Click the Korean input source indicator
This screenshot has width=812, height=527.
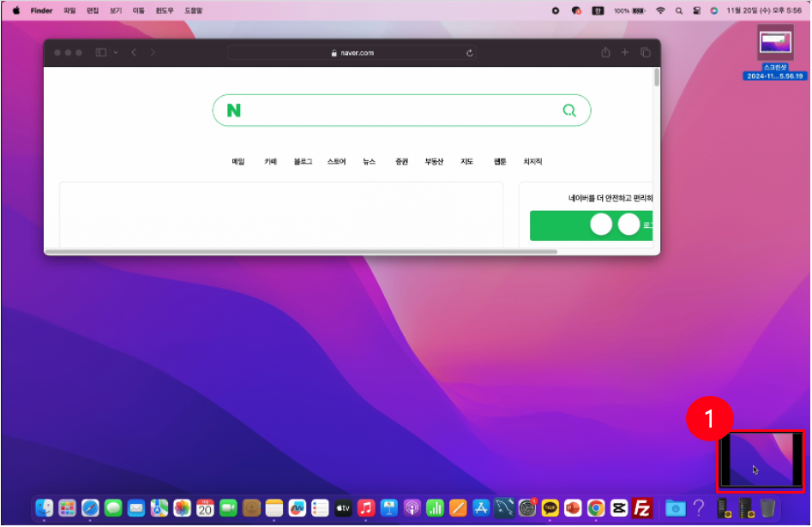coord(598,10)
